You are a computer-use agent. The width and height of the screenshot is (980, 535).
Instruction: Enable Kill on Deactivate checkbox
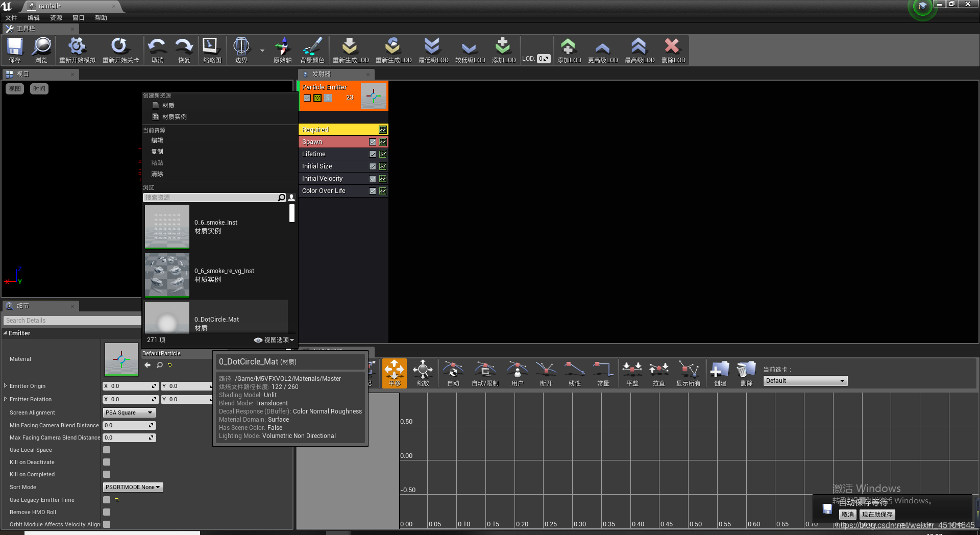[x=107, y=462]
